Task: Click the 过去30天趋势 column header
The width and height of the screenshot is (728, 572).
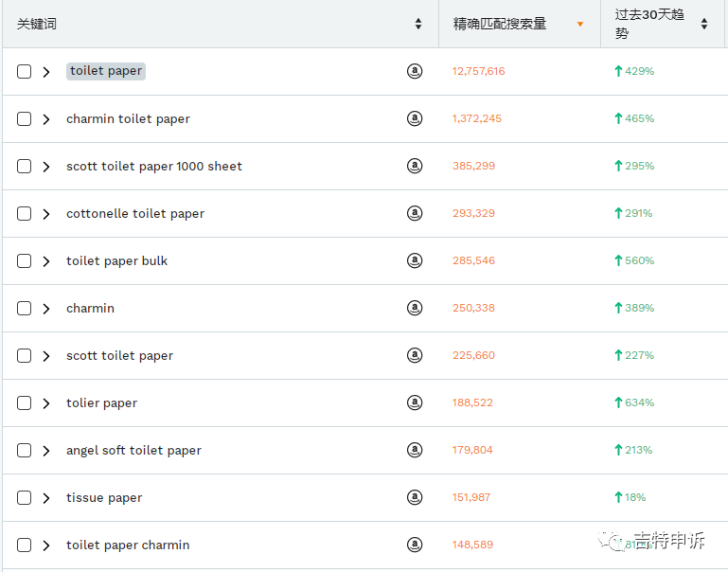Action: (649, 24)
